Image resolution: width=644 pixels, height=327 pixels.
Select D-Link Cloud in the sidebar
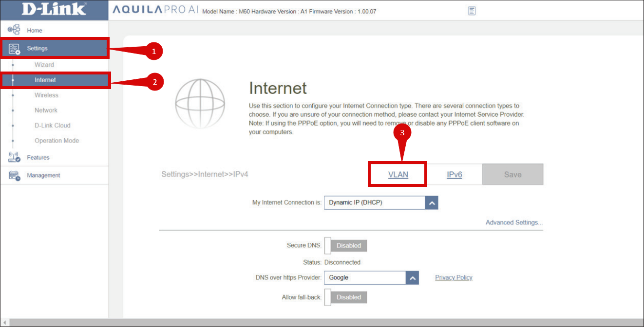(x=52, y=126)
